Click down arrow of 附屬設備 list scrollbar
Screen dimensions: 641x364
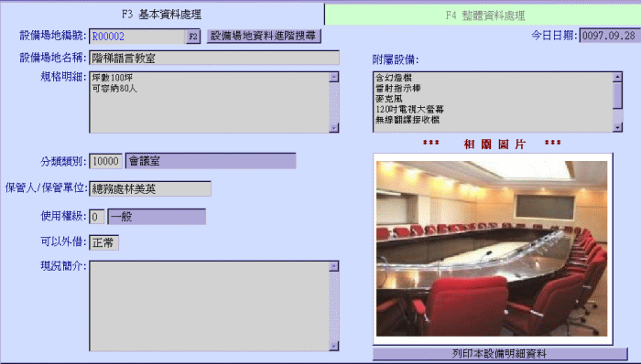point(617,127)
